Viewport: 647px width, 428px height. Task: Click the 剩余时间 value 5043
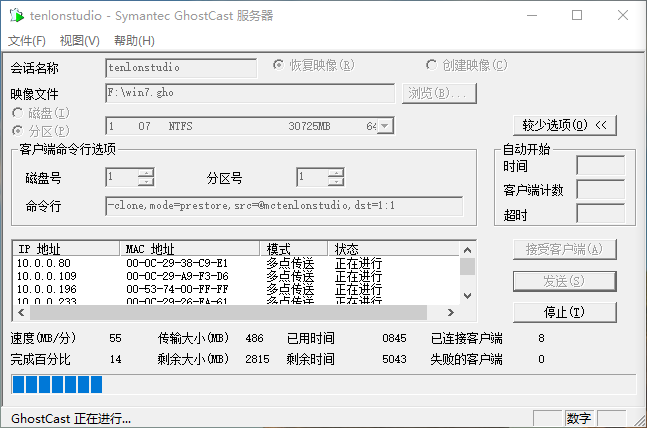pos(394,359)
